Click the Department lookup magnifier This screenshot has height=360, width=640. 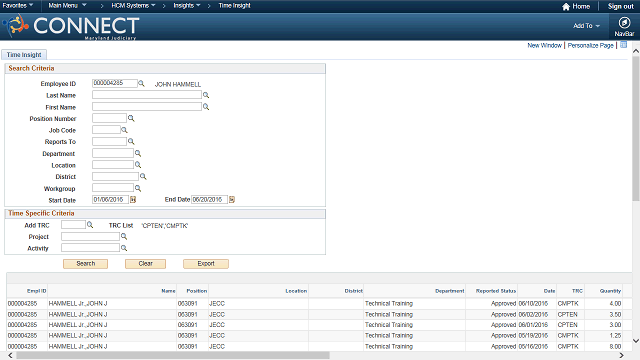(138, 153)
